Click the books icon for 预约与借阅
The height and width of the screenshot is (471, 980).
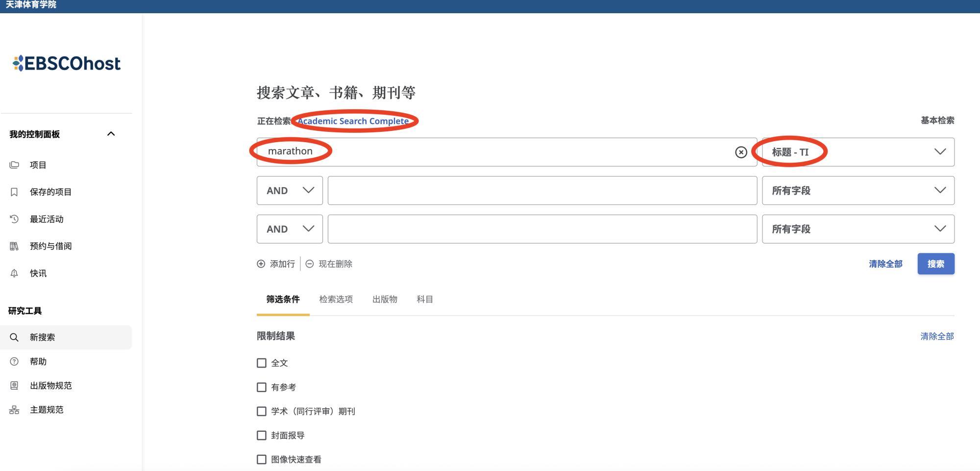point(14,246)
